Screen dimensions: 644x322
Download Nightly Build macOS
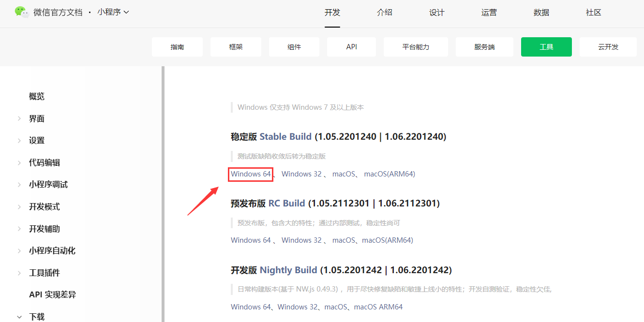click(336, 307)
